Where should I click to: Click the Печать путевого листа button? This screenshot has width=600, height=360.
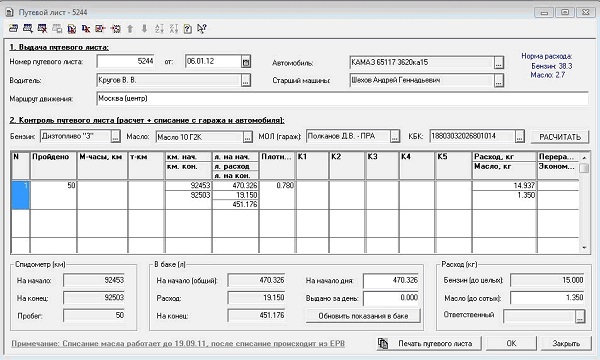click(x=429, y=344)
